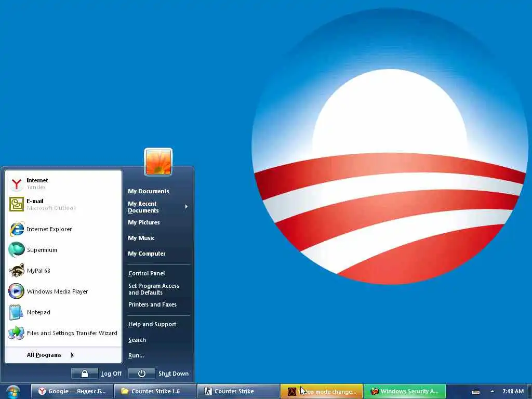Switch to Windows Security Alert taskbar button

click(405, 391)
